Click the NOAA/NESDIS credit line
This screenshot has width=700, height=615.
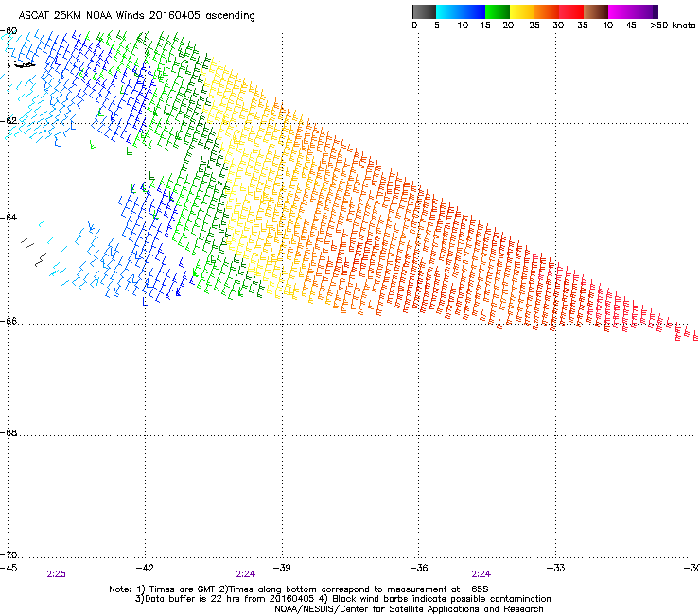[x=409, y=609]
